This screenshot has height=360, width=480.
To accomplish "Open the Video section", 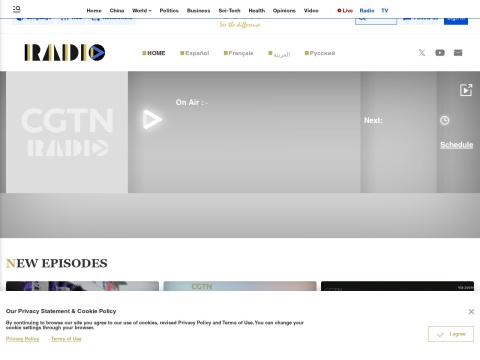I will tap(311, 11).
